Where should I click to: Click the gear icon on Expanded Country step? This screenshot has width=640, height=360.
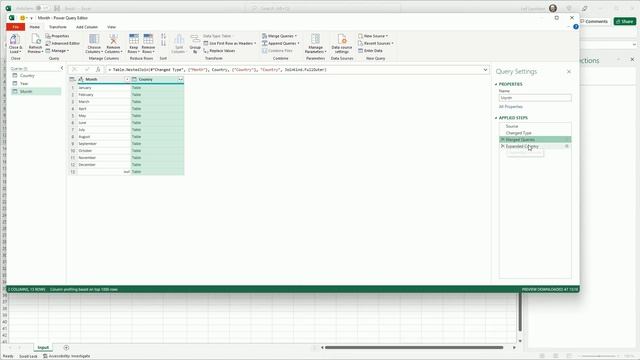coord(567,146)
